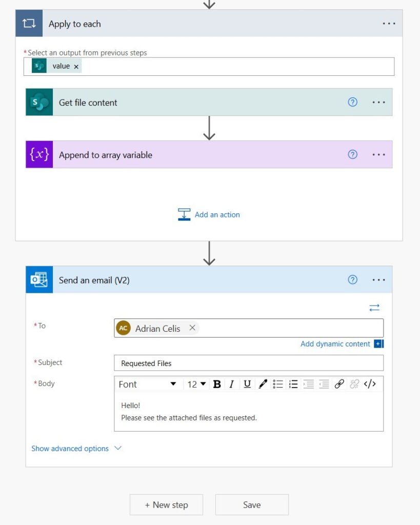Viewport: 420px width, 525px height.
Task: Open Apply to each options menu
Action: [389, 24]
